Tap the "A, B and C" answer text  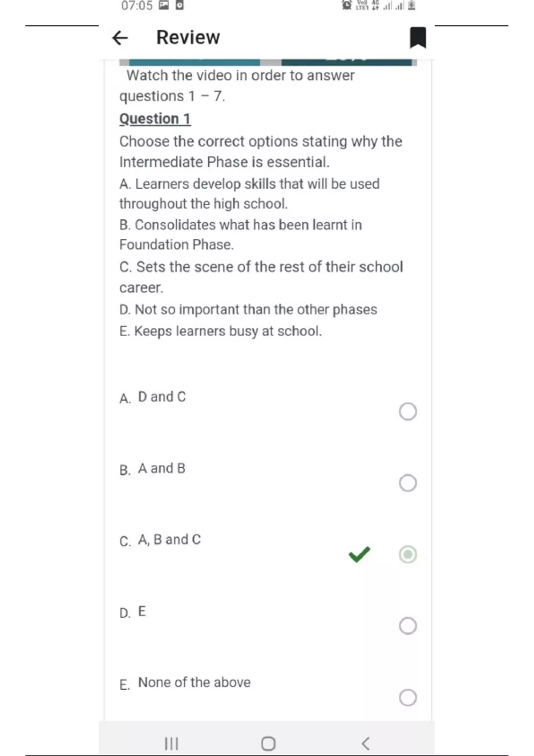pos(169,539)
